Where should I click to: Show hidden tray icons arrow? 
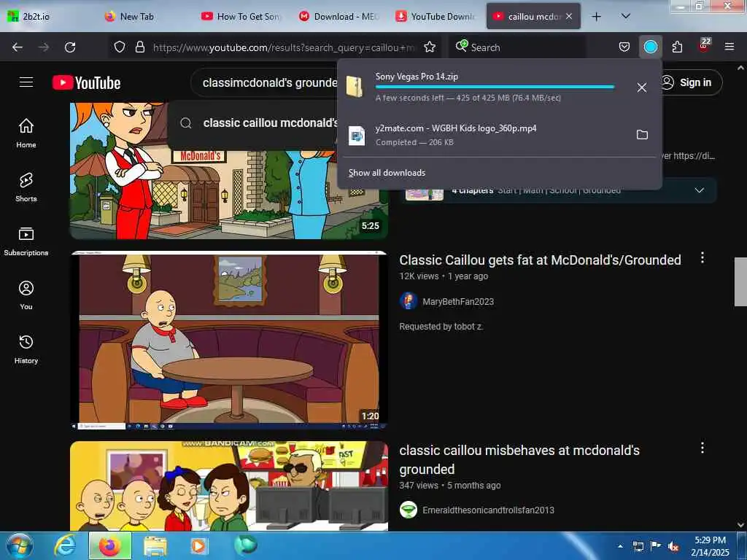(x=620, y=546)
